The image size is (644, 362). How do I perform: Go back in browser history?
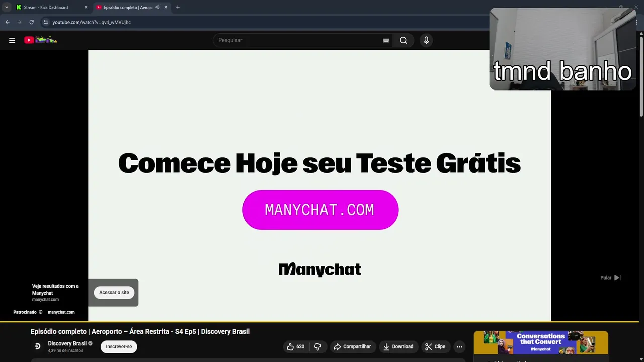[7, 22]
